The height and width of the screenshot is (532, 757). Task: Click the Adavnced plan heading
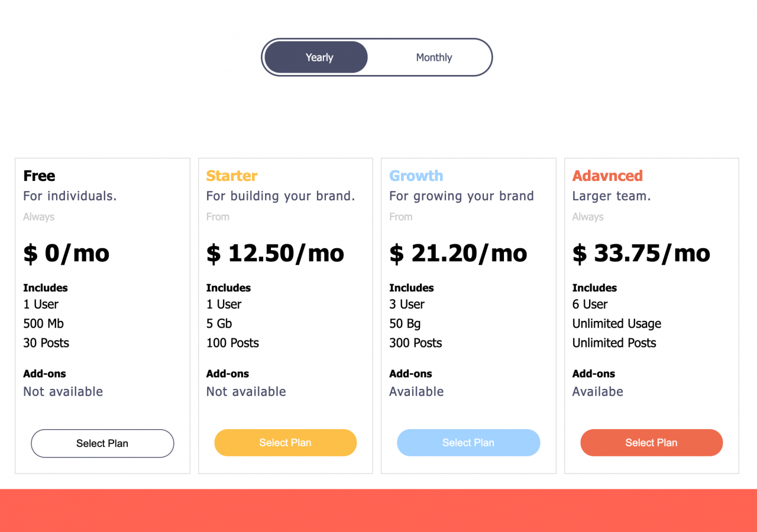[607, 176]
